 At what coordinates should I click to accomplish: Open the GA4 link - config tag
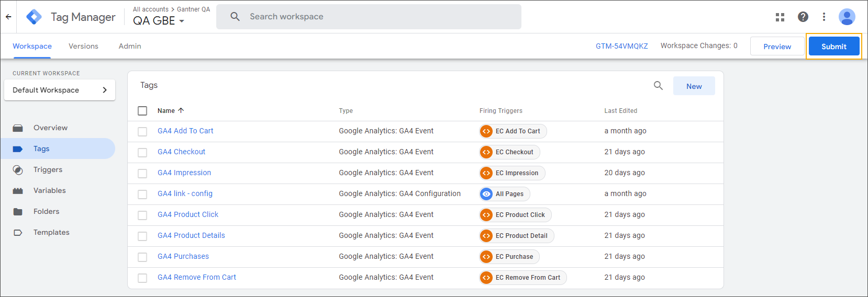pyautogui.click(x=185, y=194)
